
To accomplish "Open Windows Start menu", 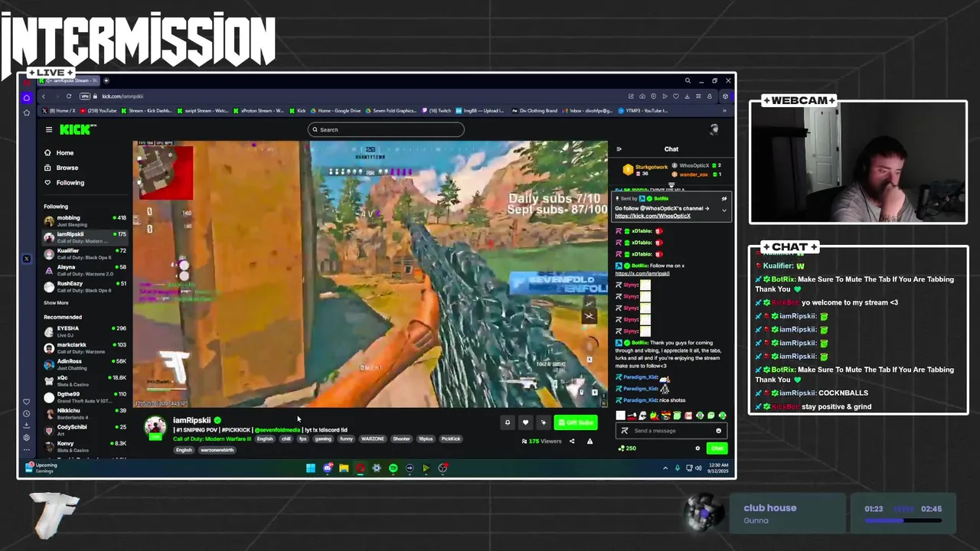I will pyautogui.click(x=311, y=468).
